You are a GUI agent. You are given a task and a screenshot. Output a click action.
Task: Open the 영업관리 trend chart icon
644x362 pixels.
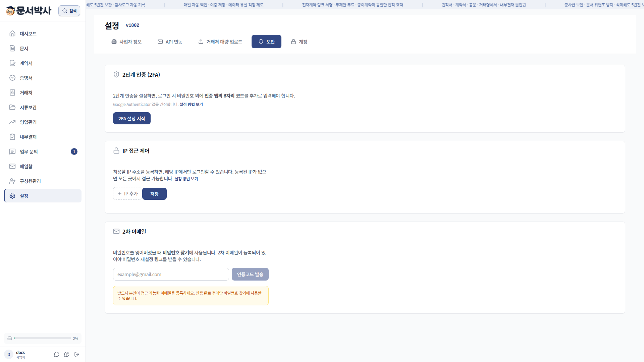click(x=12, y=122)
